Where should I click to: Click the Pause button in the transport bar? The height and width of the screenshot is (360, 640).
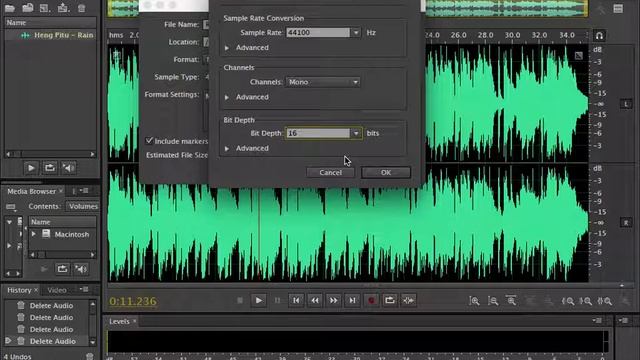click(278, 300)
